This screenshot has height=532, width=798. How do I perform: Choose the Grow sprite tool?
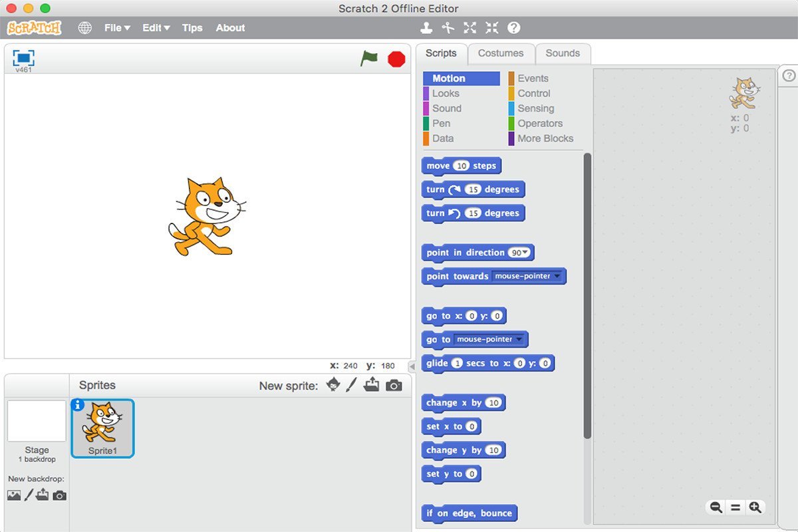point(470,28)
